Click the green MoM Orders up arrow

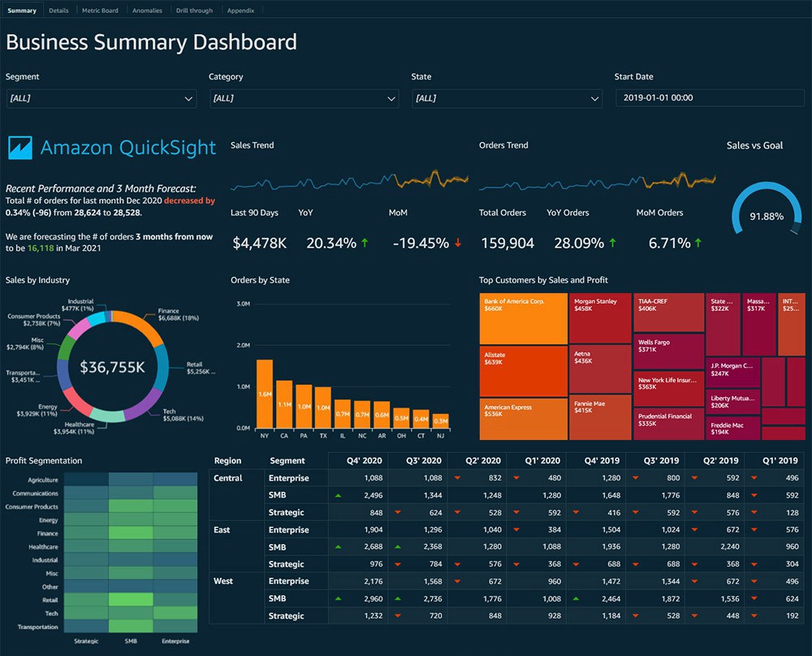coord(698,242)
